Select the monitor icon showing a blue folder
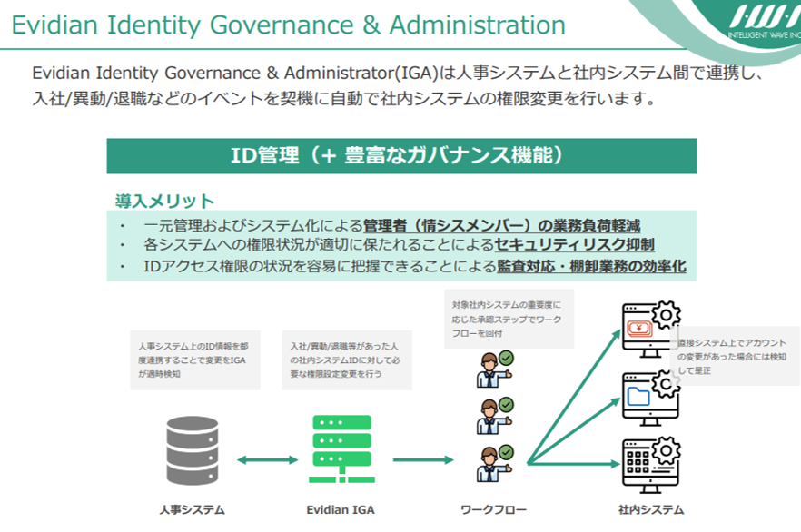 click(651, 399)
